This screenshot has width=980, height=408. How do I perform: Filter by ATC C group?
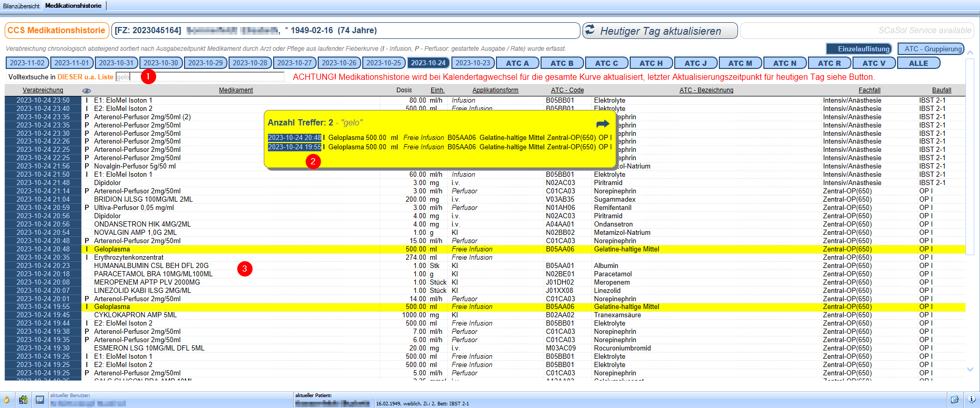tap(606, 63)
